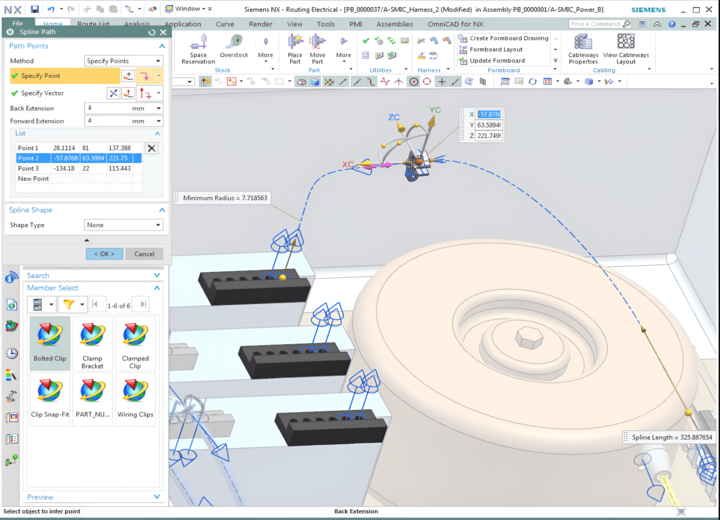Click the Move Part icon

317,50
